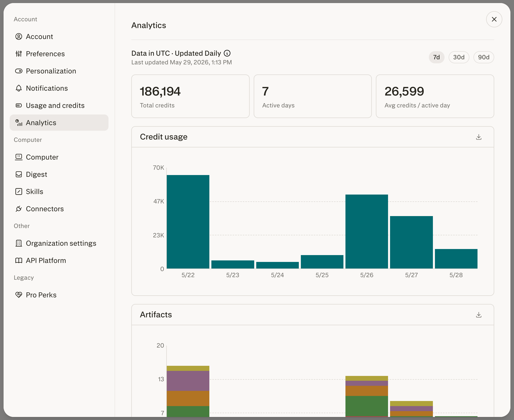Image resolution: width=514 pixels, height=420 pixels.
Task: Open Usage and credits page
Action: [59, 105]
